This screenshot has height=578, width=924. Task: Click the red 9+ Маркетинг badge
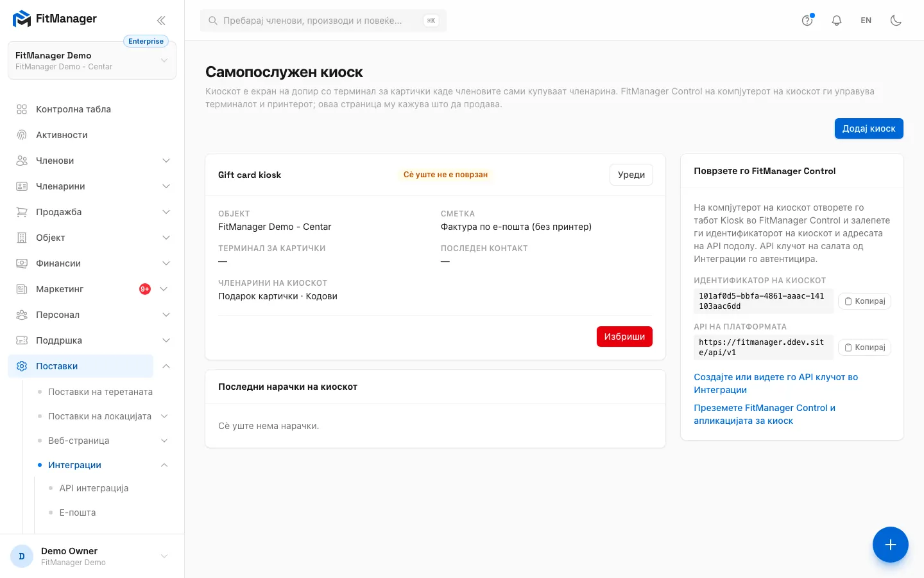(145, 289)
